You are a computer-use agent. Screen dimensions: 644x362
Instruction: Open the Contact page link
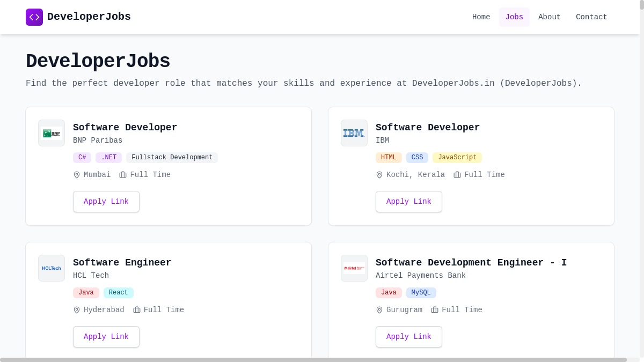591,17
